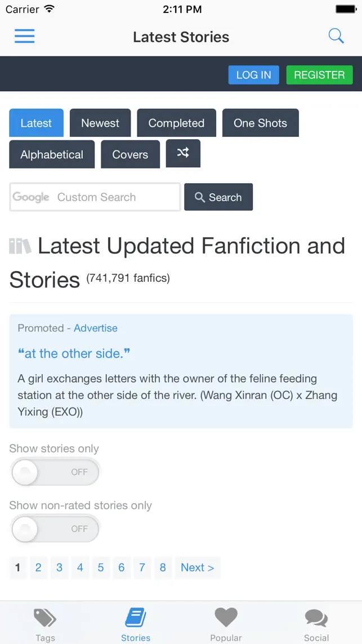362x644 pixels.
Task: Open Popular stories via the heart icon
Action: (x=226, y=618)
